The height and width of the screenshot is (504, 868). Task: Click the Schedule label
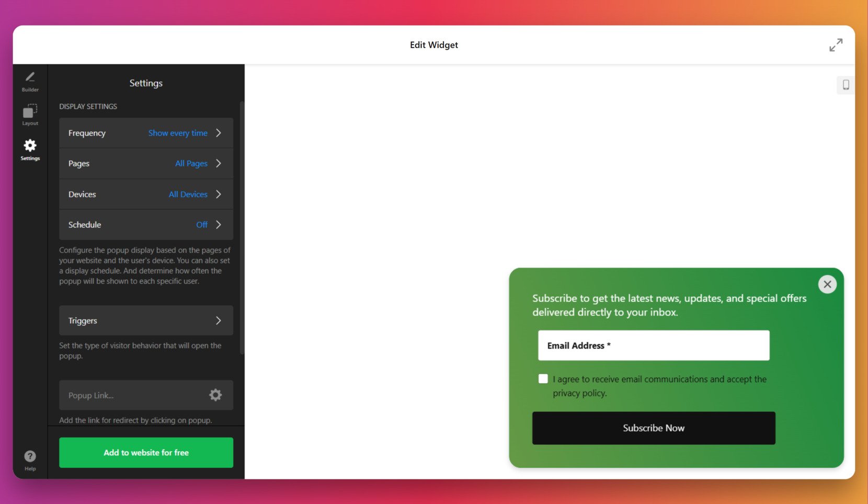point(85,225)
